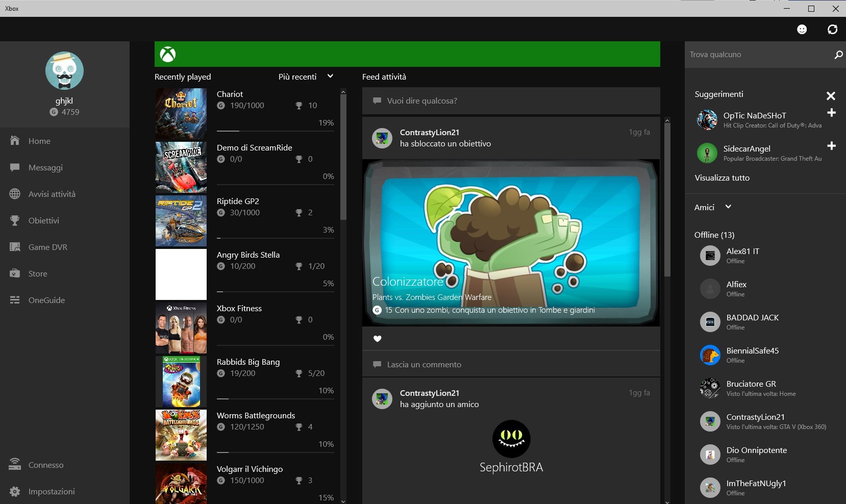Click Lascia un commento field
846x504 pixels.
point(510,365)
